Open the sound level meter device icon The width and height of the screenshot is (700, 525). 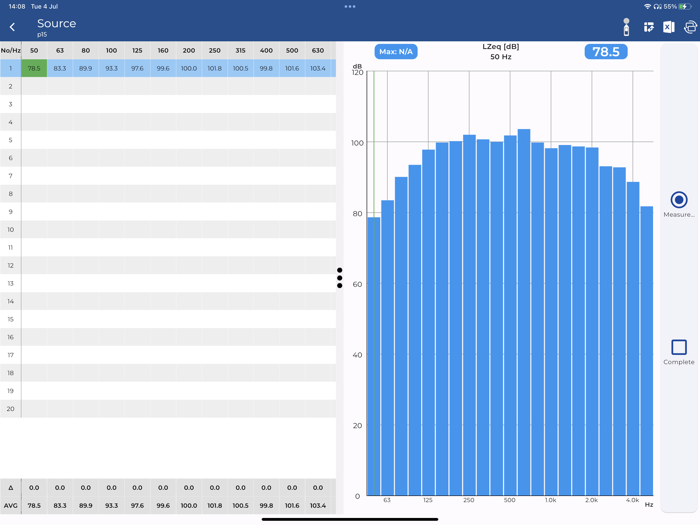626,27
